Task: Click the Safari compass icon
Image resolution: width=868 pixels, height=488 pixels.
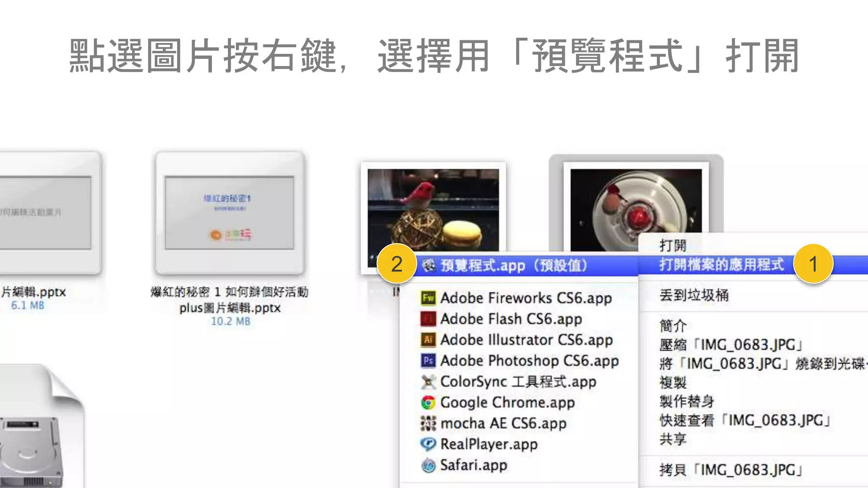Action: pos(428,465)
